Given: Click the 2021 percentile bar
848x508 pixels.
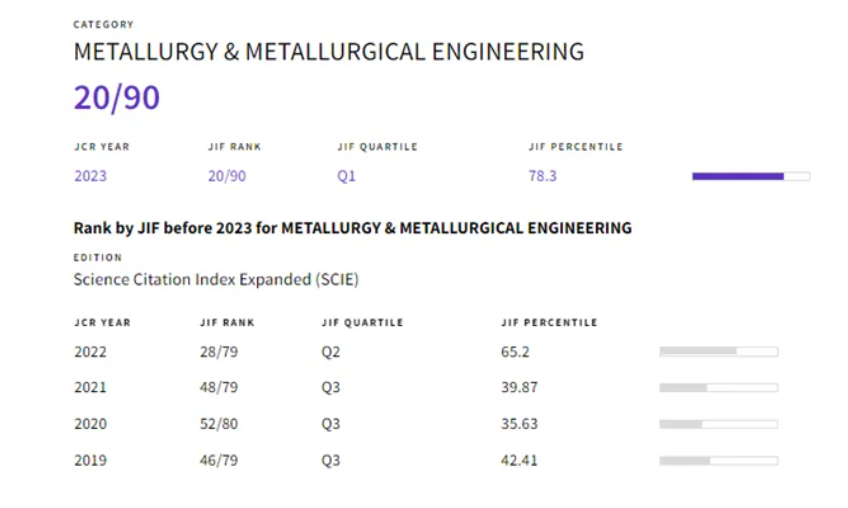Looking at the screenshot, I should coord(718,388).
